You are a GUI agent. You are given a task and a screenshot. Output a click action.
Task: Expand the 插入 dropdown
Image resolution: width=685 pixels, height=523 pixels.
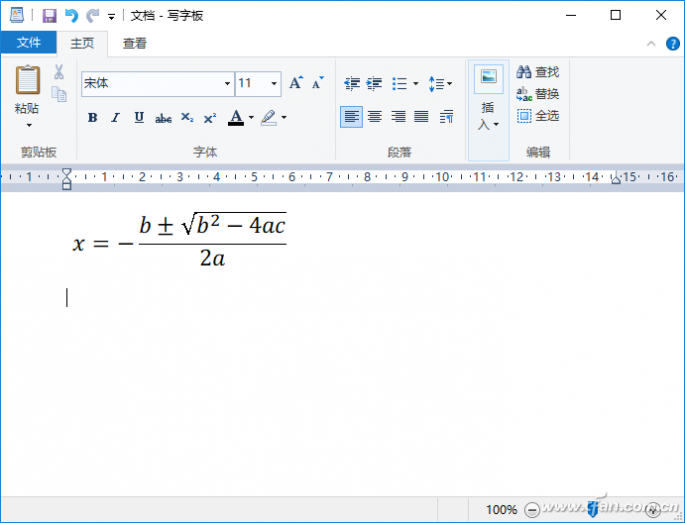coord(488,116)
